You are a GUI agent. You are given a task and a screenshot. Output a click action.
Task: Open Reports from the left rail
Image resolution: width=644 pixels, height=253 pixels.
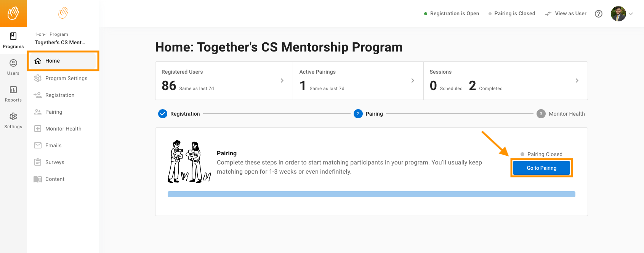click(13, 94)
